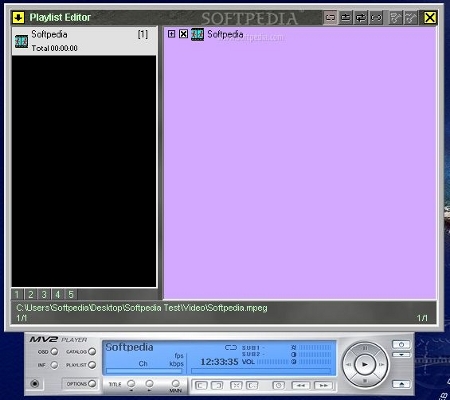Click the record button below the INF toggle
The height and width of the screenshot is (400, 450).
[x=35, y=384]
